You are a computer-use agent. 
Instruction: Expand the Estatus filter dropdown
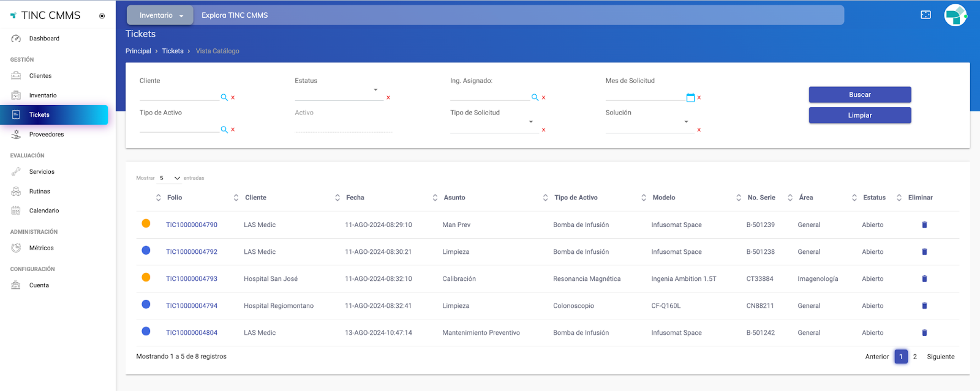(375, 90)
